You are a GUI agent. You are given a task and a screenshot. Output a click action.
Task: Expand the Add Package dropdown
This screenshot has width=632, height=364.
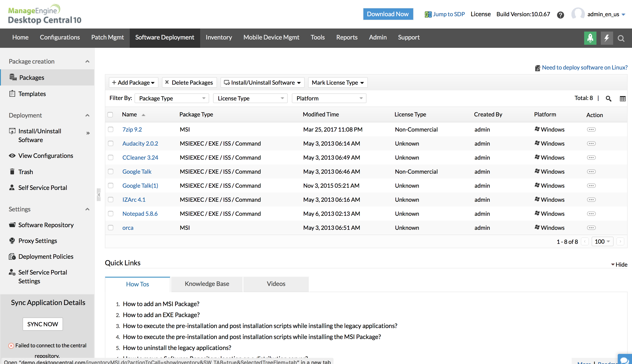(133, 83)
